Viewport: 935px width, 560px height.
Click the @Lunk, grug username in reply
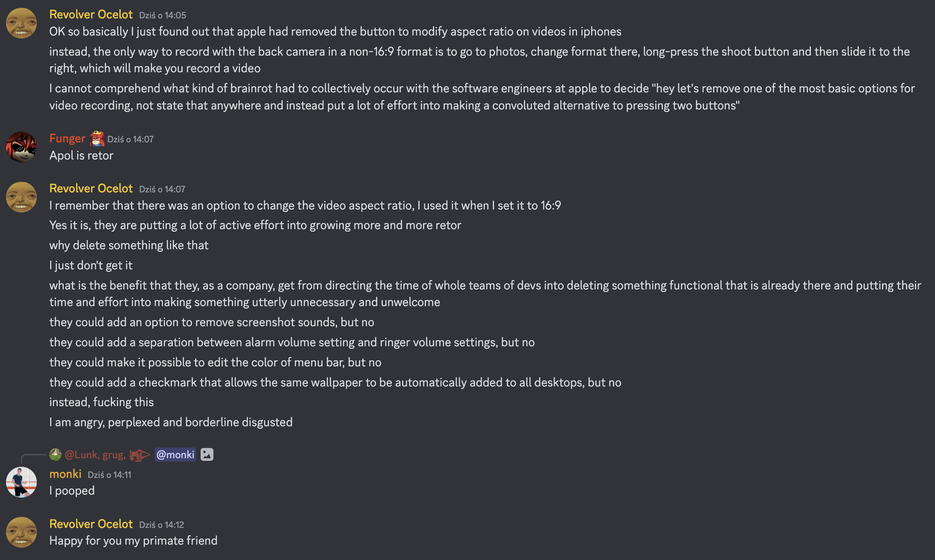click(x=95, y=455)
